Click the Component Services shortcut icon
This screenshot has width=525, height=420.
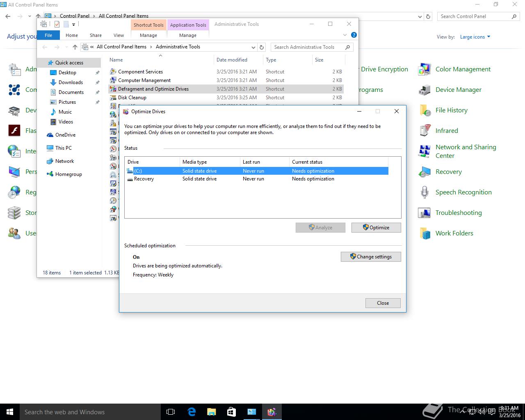(x=113, y=72)
